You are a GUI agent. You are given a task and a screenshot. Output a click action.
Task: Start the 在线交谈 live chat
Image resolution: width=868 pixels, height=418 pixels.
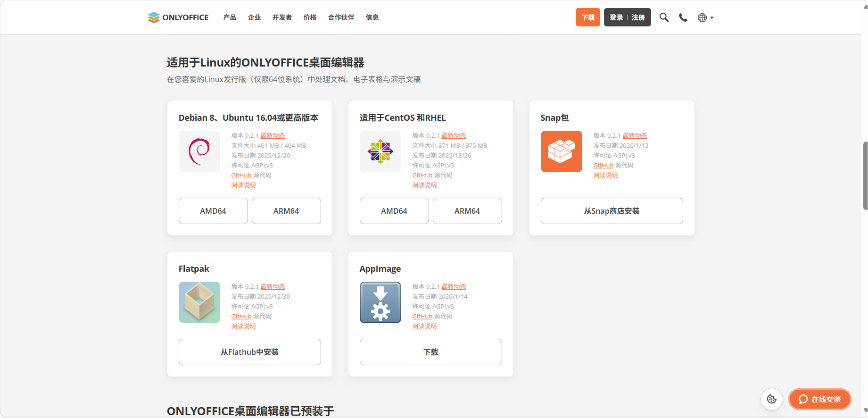click(x=820, y=399)
